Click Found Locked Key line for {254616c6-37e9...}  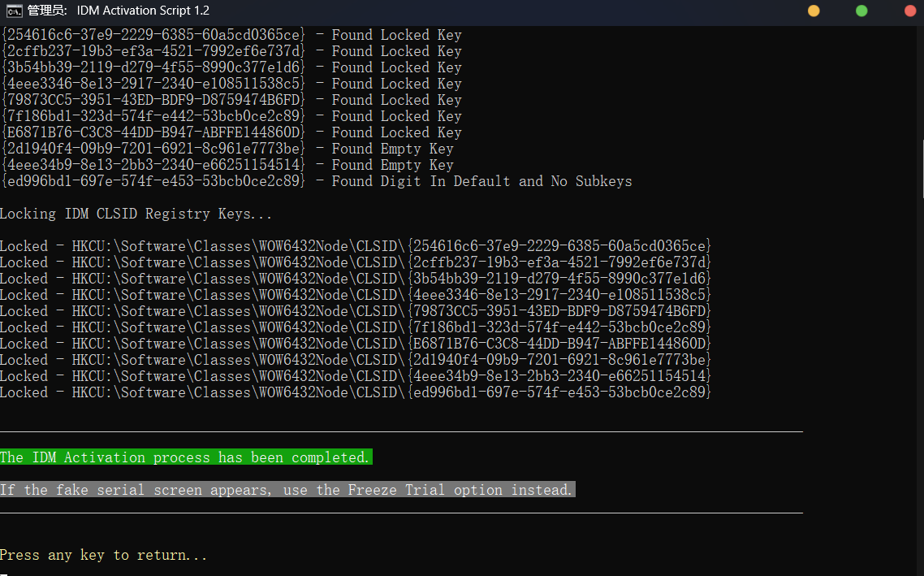(231, 35)
